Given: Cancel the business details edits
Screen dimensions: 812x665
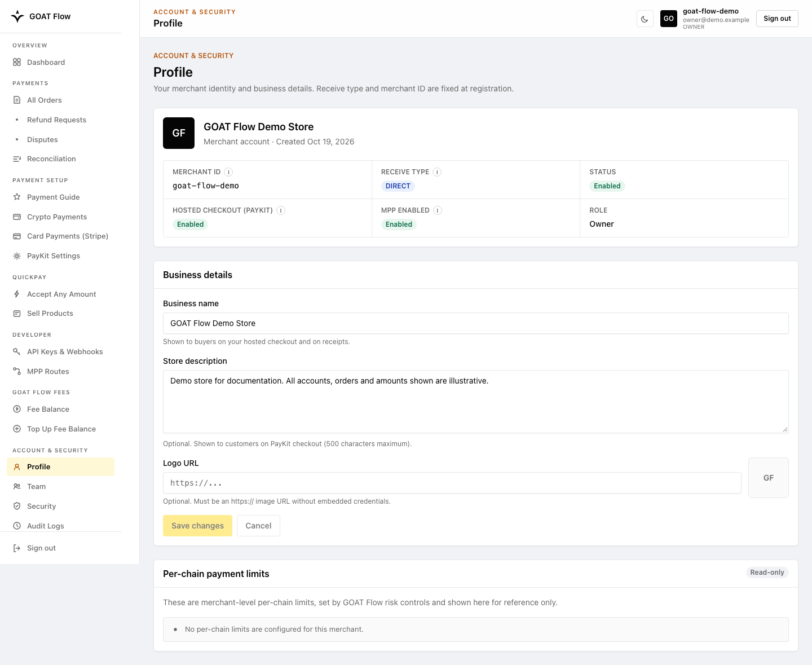Looking at the screenshot, I should click(x=258, y=526).
